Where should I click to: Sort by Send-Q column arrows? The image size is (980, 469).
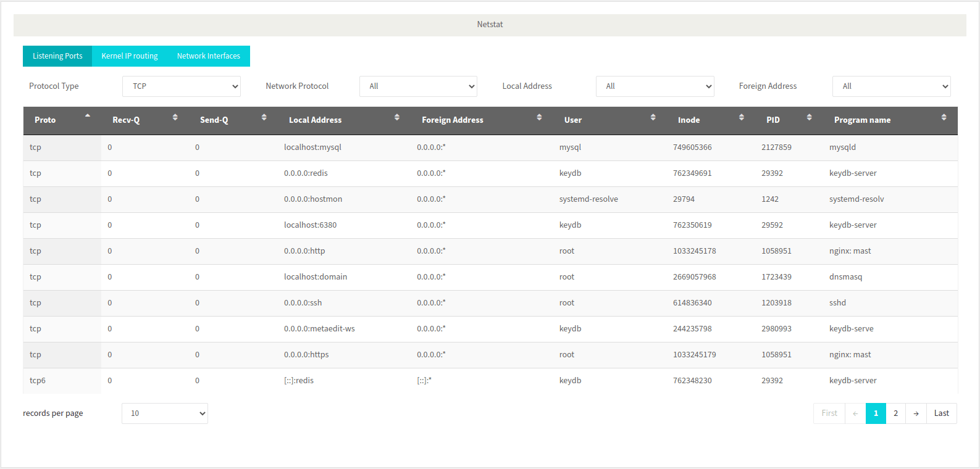[x=264, y=117]
